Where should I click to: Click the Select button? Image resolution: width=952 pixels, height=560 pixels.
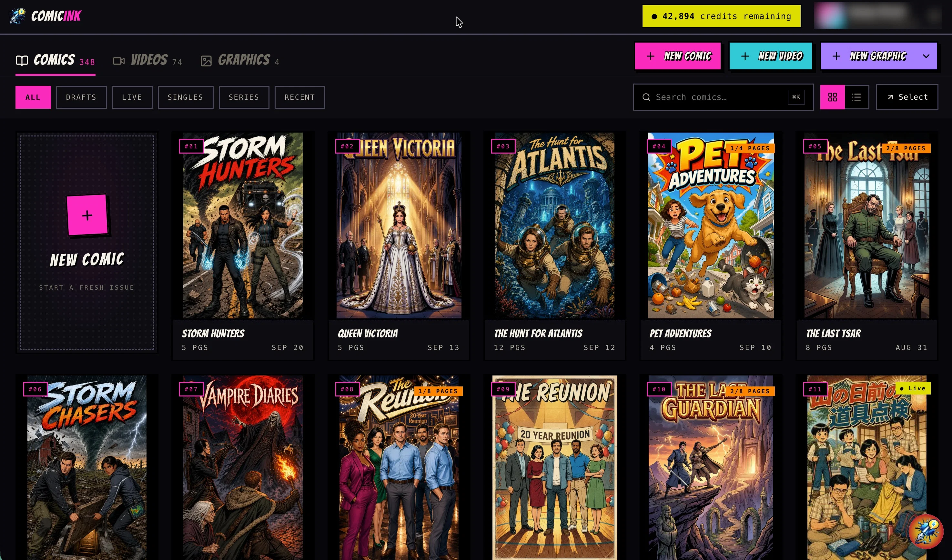point(907,97)
